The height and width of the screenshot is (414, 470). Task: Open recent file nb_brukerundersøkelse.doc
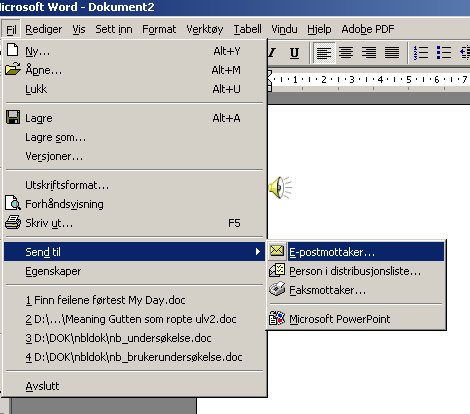(x=135, y=357)
